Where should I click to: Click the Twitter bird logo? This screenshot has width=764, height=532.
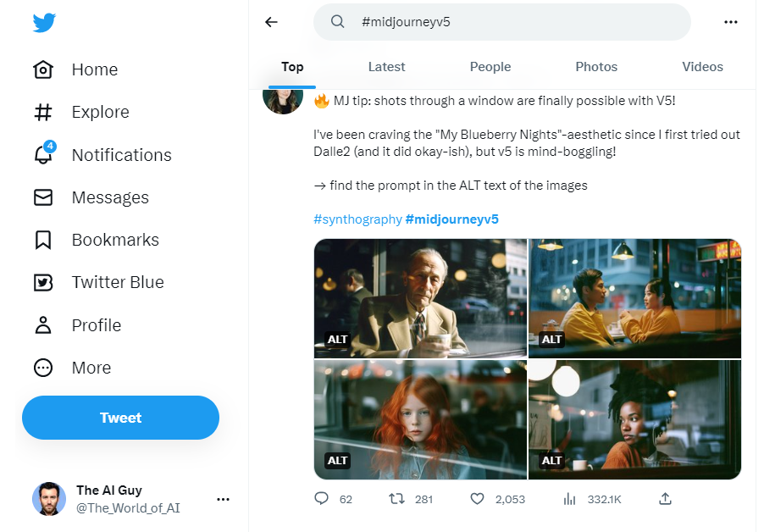coord(44,23)
